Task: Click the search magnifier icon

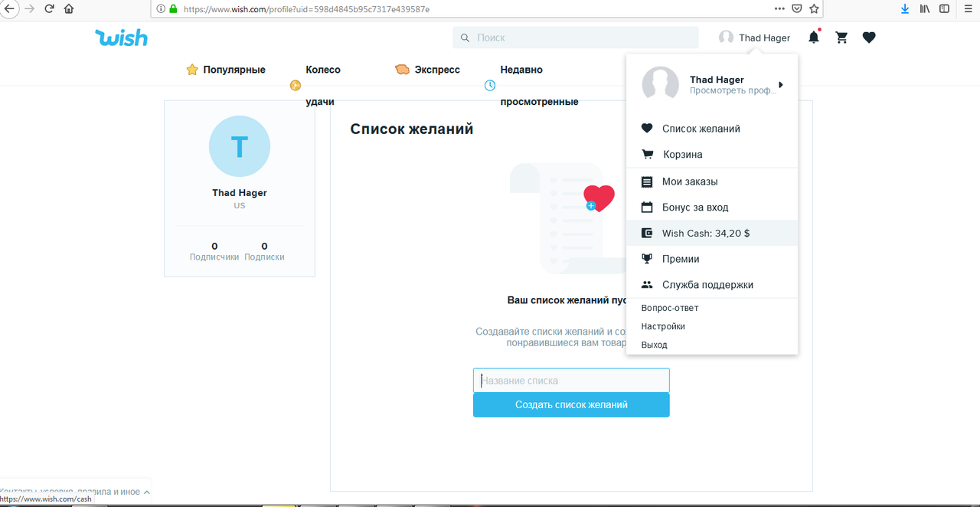Action: click(465, 38)
